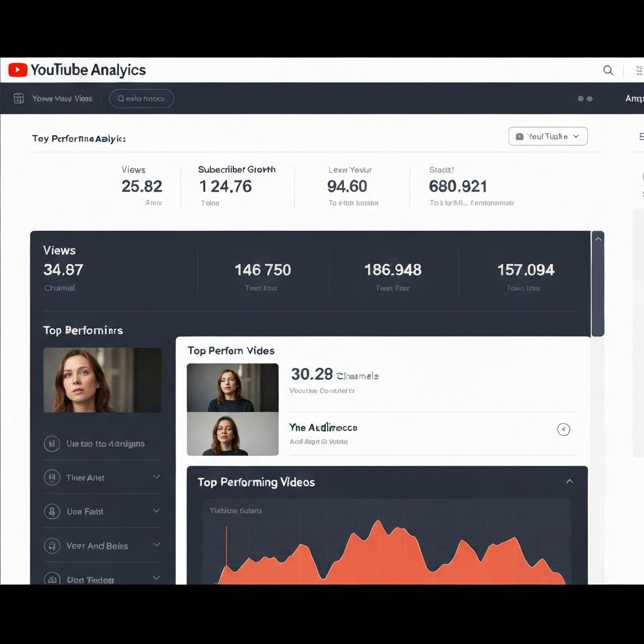The height and width of the screenshot is (644, 644).
Task: Collapse the 'Top Performing Videos' chart panel
Action: pos(569,481)
